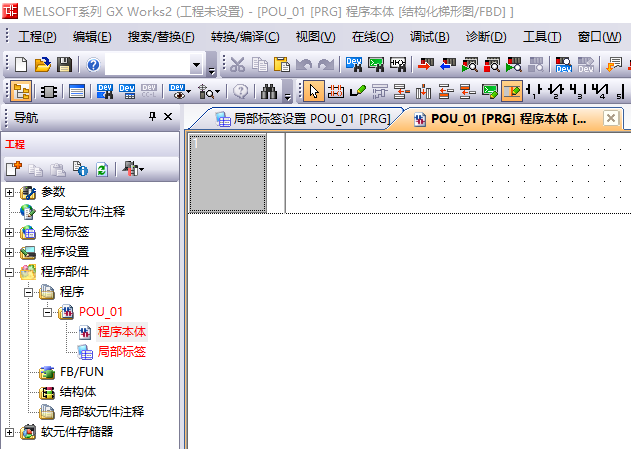
Task: Collapse the 程序 folder node
Action: pos(28,292)
